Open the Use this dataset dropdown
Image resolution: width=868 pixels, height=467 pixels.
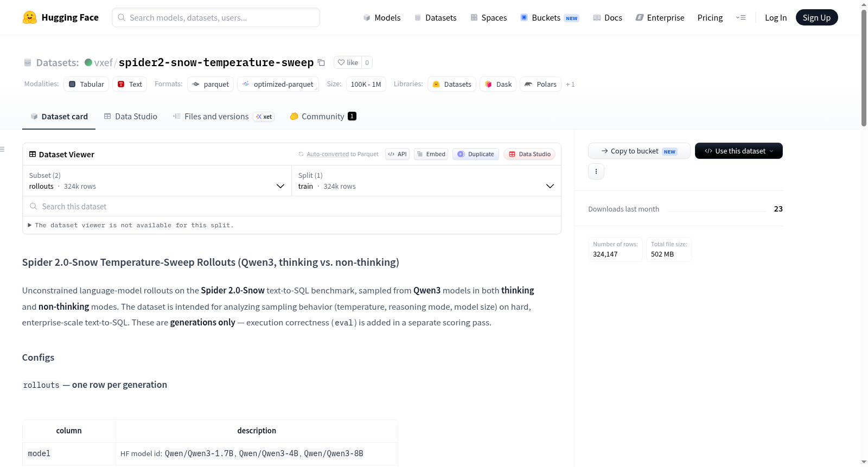coord(739,151)
